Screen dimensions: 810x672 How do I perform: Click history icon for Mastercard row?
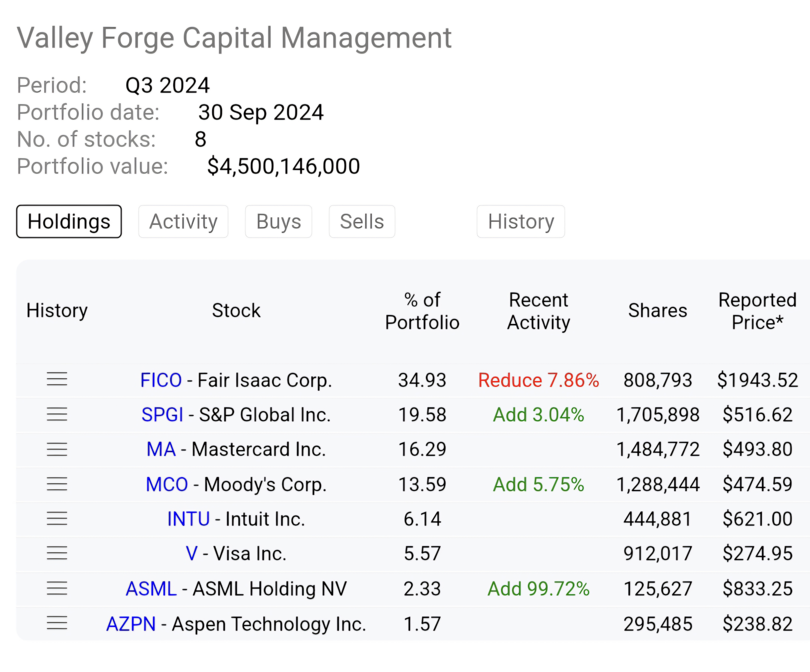pos(57,449)
